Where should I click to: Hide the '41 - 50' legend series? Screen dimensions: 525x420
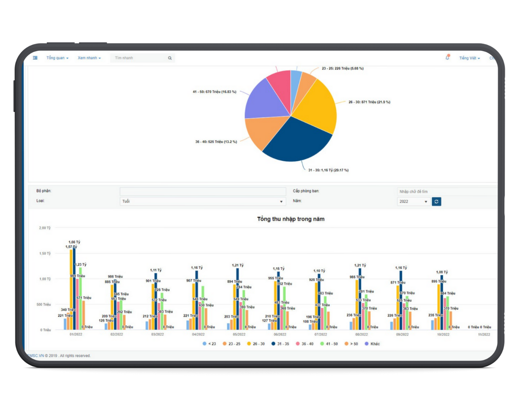pos(329,344)
